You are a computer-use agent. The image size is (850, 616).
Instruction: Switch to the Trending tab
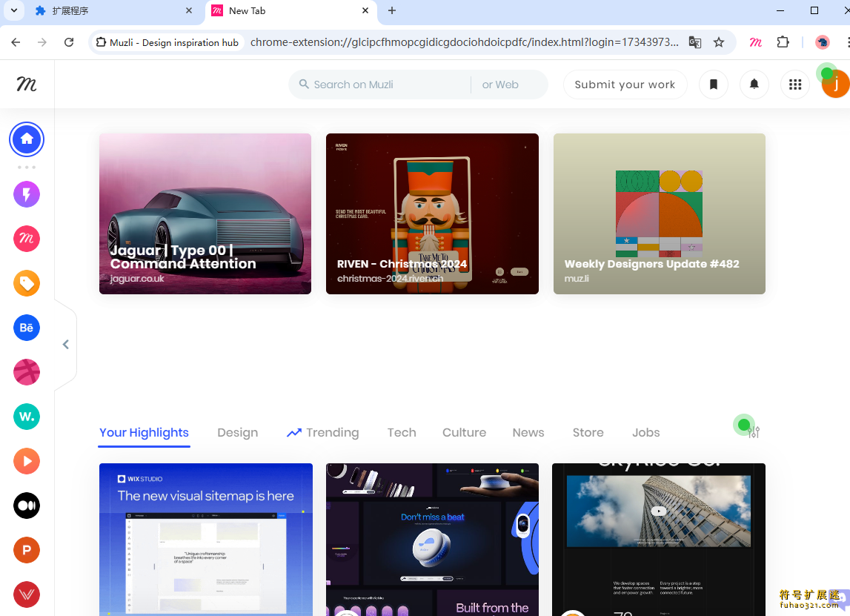[323, 432]
